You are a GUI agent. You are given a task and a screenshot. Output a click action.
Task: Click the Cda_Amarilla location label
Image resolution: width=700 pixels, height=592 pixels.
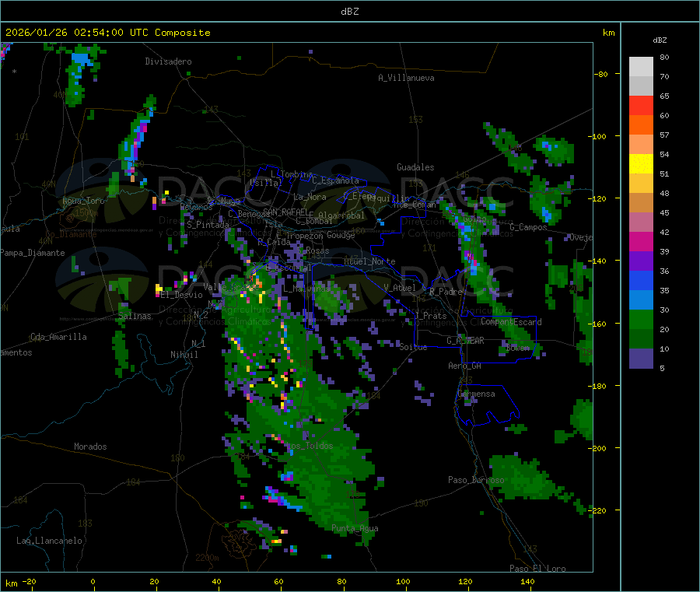[x=58, y=337]
